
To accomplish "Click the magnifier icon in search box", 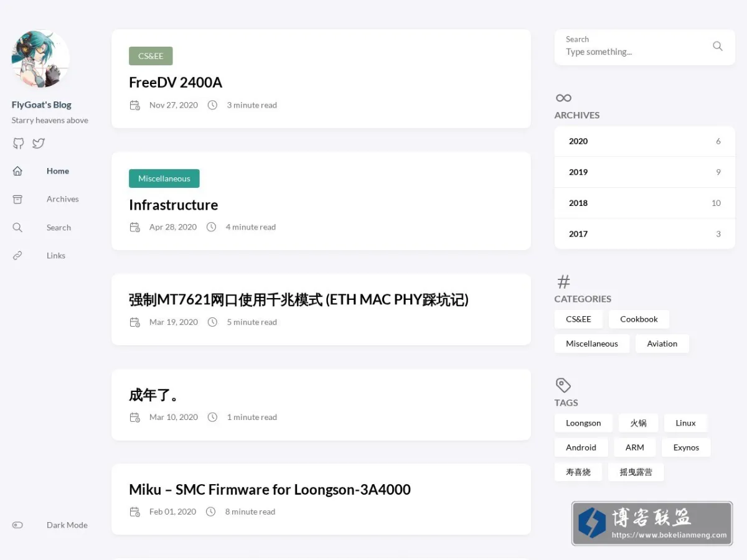I will pos(718,46).
